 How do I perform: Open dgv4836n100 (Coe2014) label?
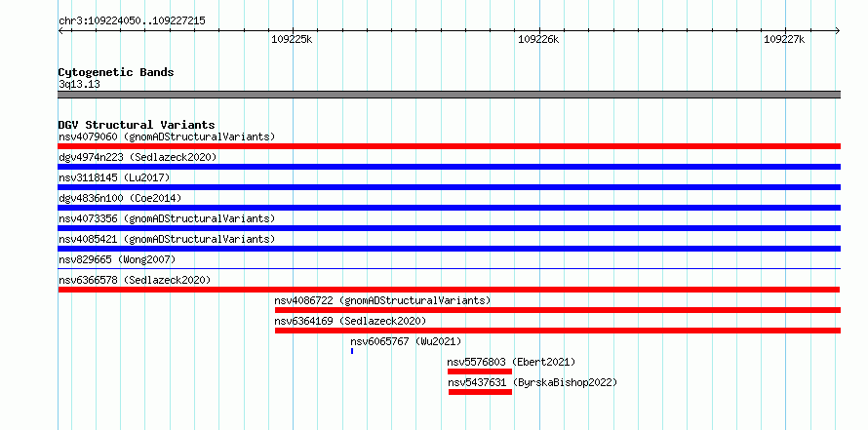[x=120, y=198]
